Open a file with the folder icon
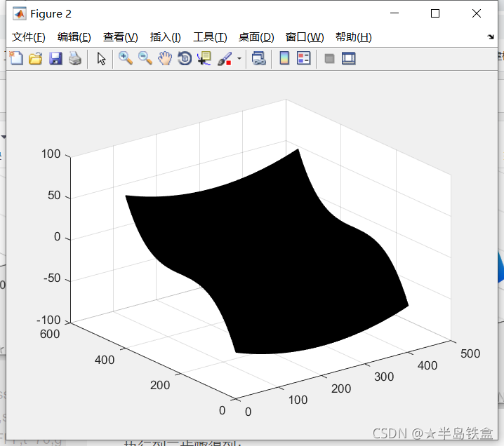Image resolution: width=504 pixels, height=446 pixels. (35, 59)
